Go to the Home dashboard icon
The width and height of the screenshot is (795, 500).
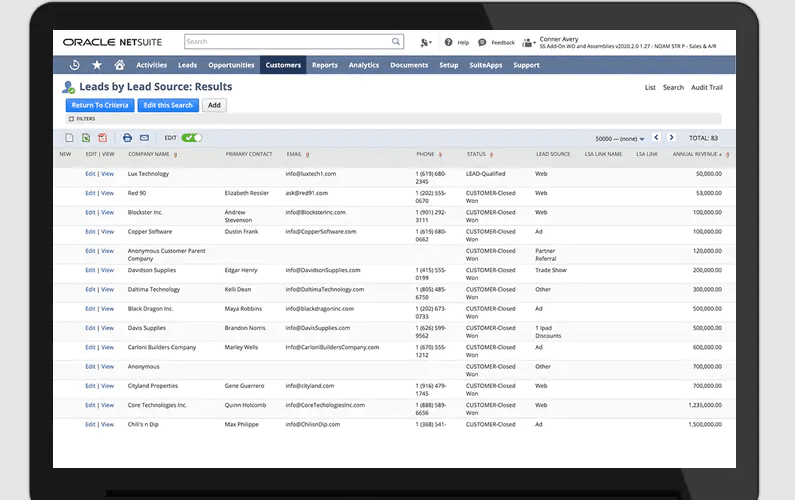point(120,65)
